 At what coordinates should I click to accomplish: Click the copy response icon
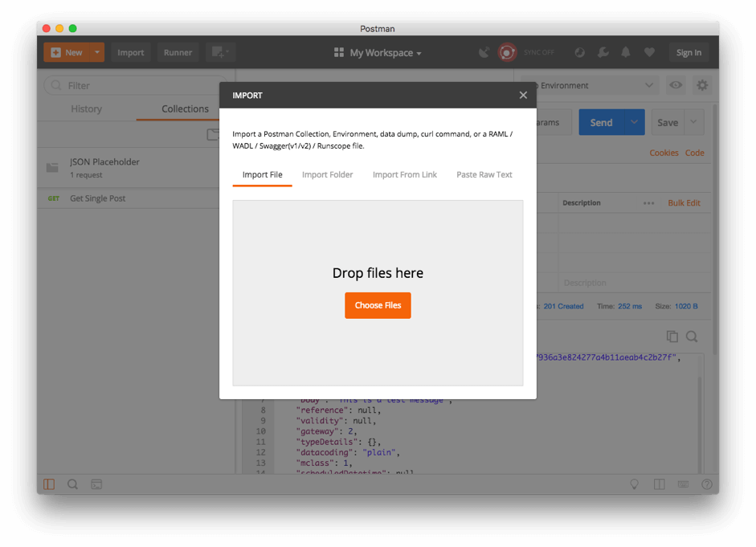[672, 337]
